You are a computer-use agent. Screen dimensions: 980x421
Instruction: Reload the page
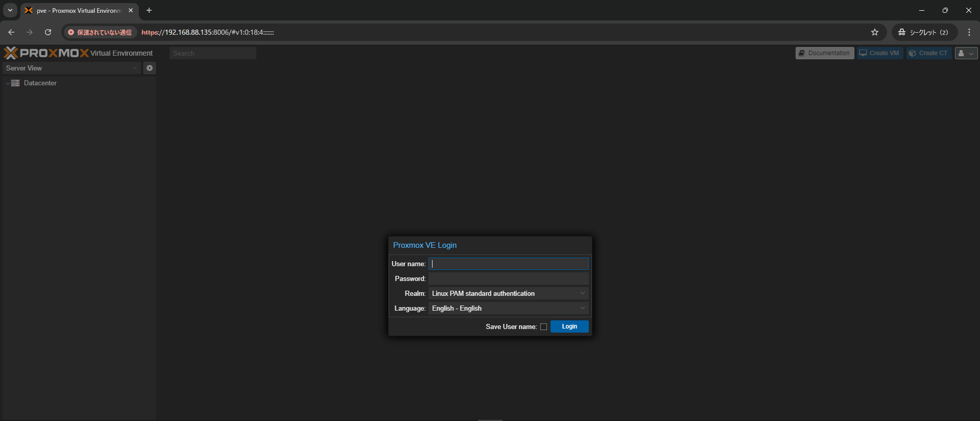[x=48, y=32]
